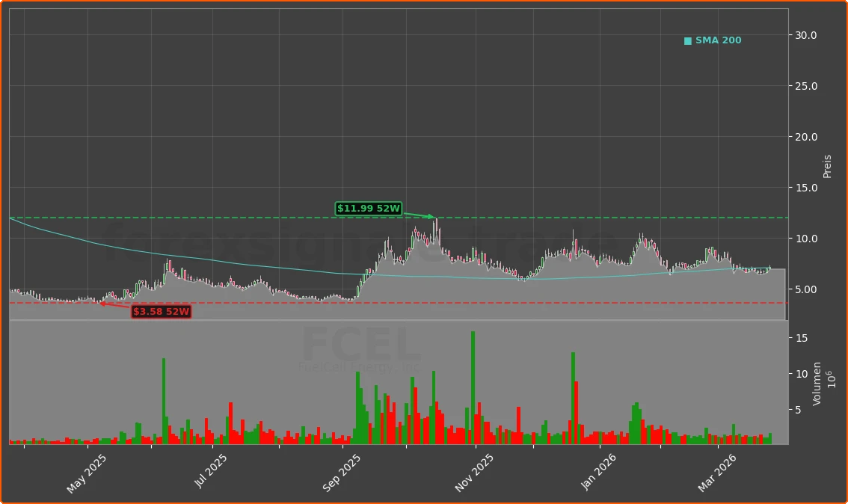Click the teal SMA 200 legend square
The width and height of the screenshot is (848, 504).
[688, 41]
